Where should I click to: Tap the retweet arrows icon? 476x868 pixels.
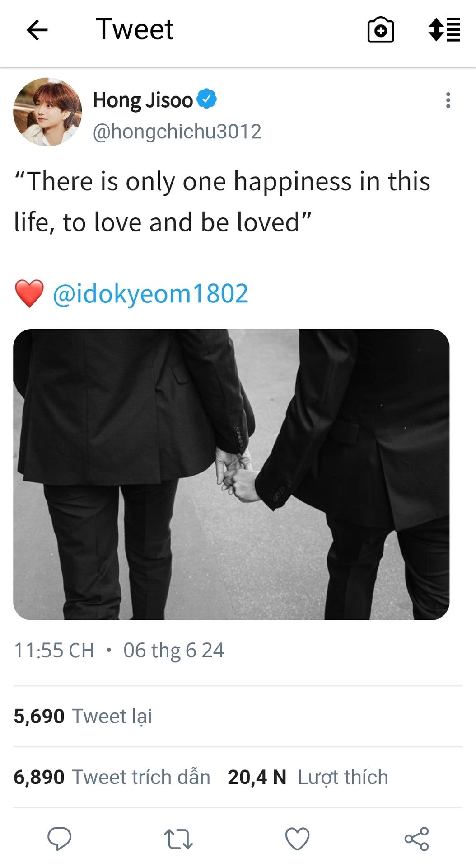point(178,839)
